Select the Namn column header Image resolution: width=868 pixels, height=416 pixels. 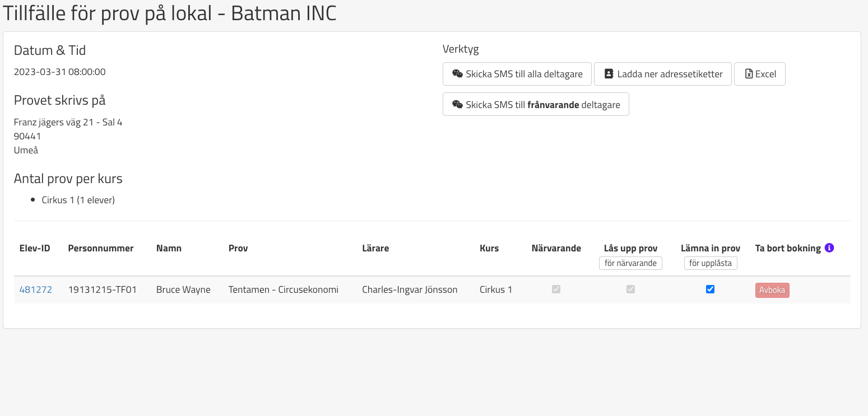point(169,248)
